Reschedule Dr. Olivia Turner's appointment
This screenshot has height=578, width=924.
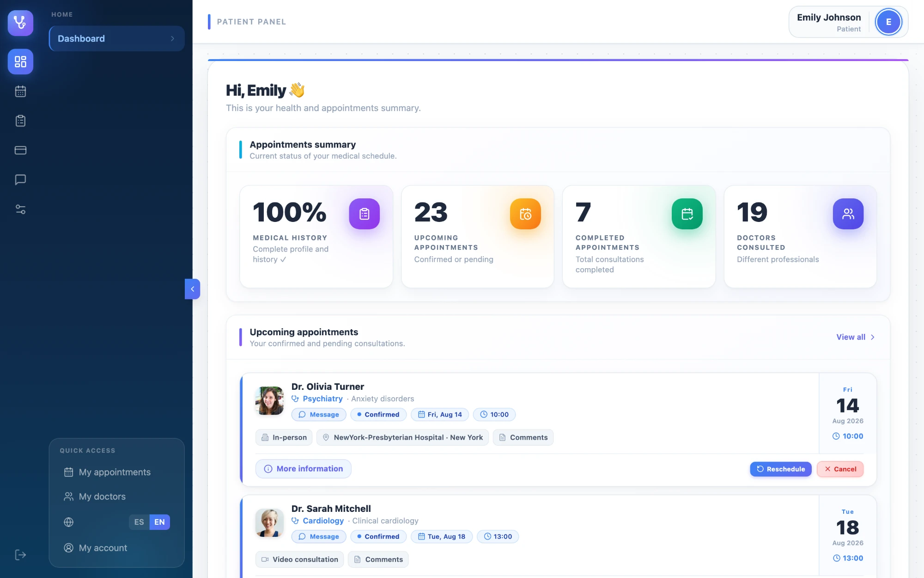781,469
